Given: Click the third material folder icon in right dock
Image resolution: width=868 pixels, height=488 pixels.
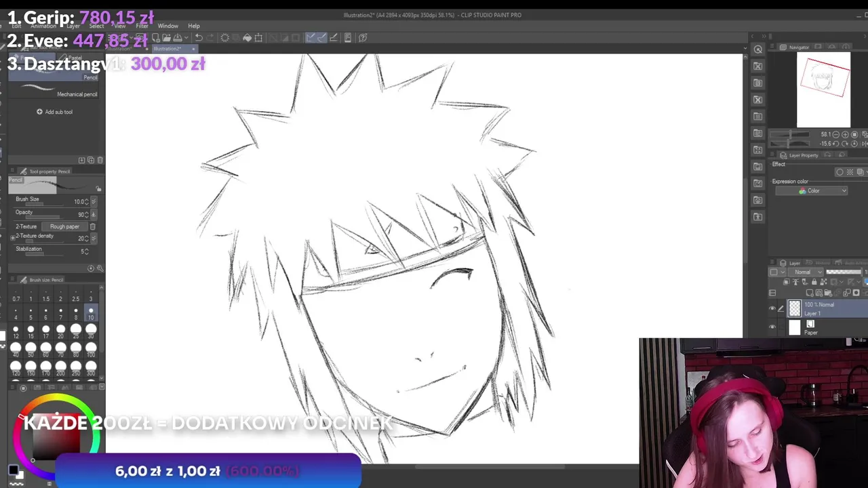Looking at the screenshot, I should point(757,100).
